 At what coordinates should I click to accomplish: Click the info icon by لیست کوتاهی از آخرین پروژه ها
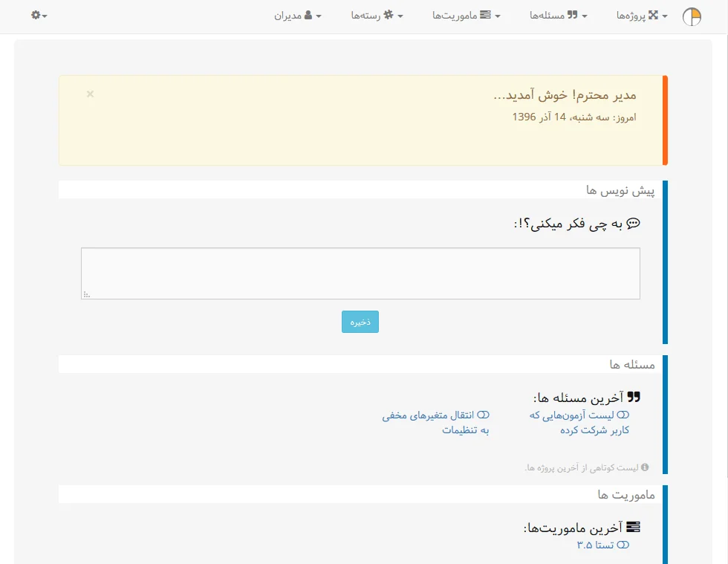tap(645, 467)
